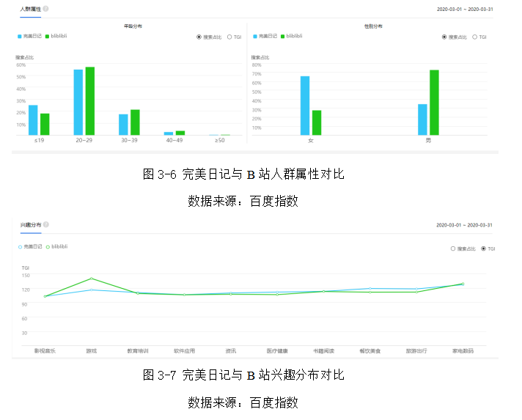Click caption 图 3-7 完美日记与 B 站兴趣分布对比
522x420 pixels.
click(243, 375)
